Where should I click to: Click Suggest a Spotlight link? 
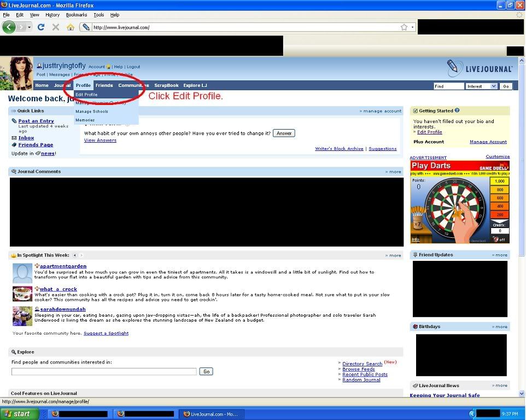pyautogui.click(x=106, y=333)
